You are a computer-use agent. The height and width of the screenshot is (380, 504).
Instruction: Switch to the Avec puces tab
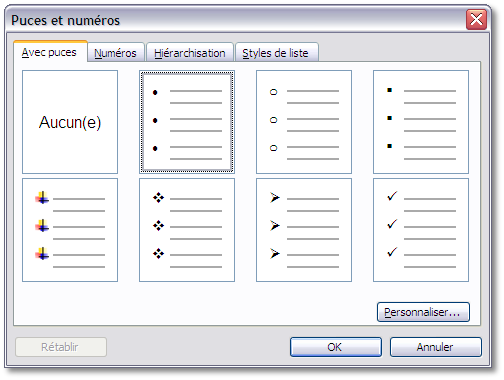pyautogui.click(x=50, y=52)
